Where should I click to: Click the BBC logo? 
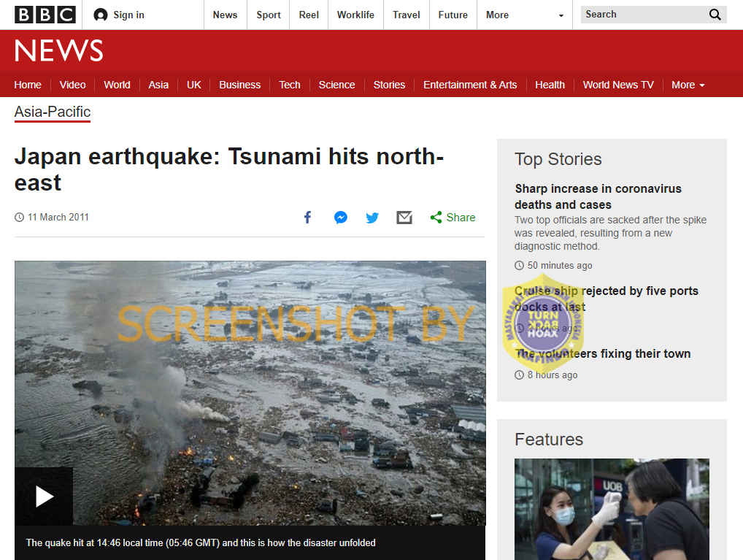pos(45,15)
